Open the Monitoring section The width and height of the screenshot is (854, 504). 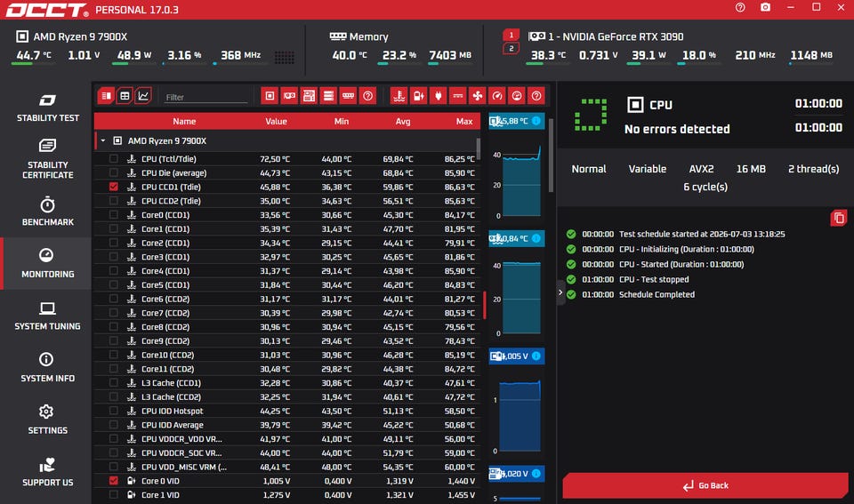(47, 263)
